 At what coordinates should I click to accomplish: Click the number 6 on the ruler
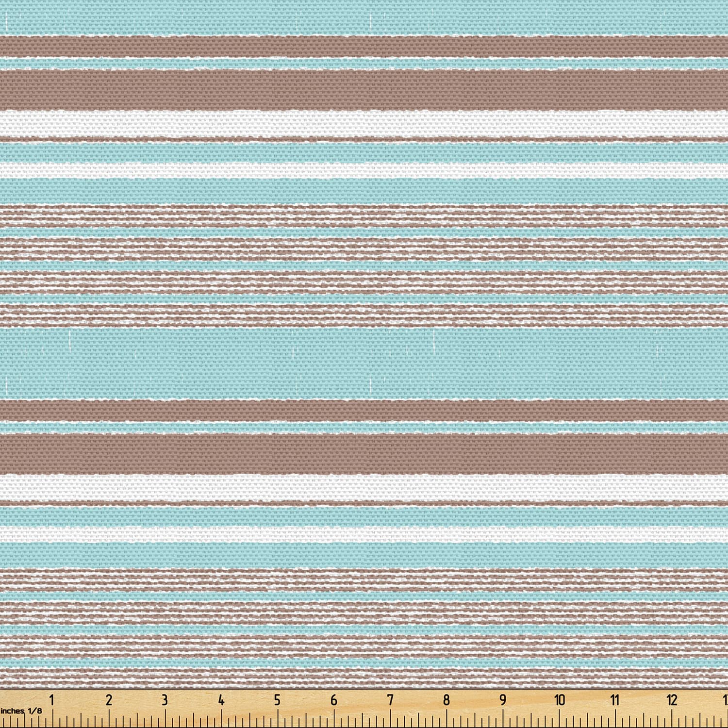pyautogui.click(x=334, y=699)
